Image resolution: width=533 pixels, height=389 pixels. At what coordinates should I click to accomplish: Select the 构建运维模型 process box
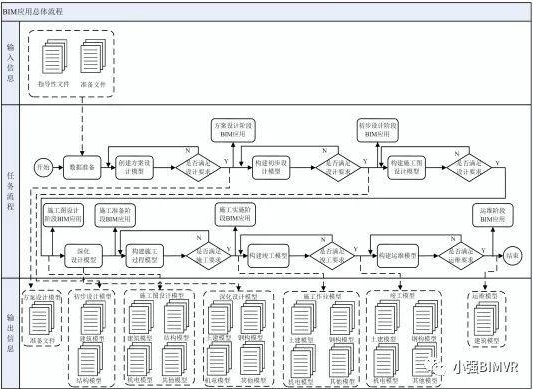[398, 256]
